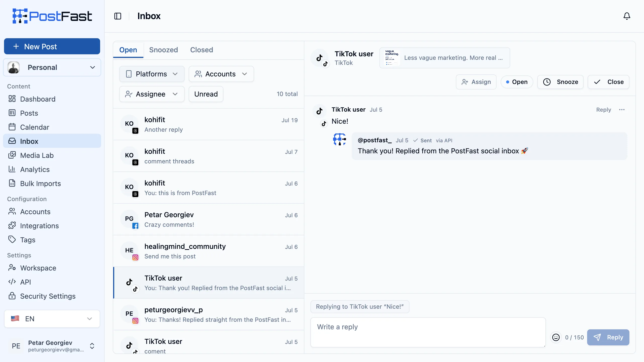
Task: Switch to the Open tab
Action: coord(128,50)
